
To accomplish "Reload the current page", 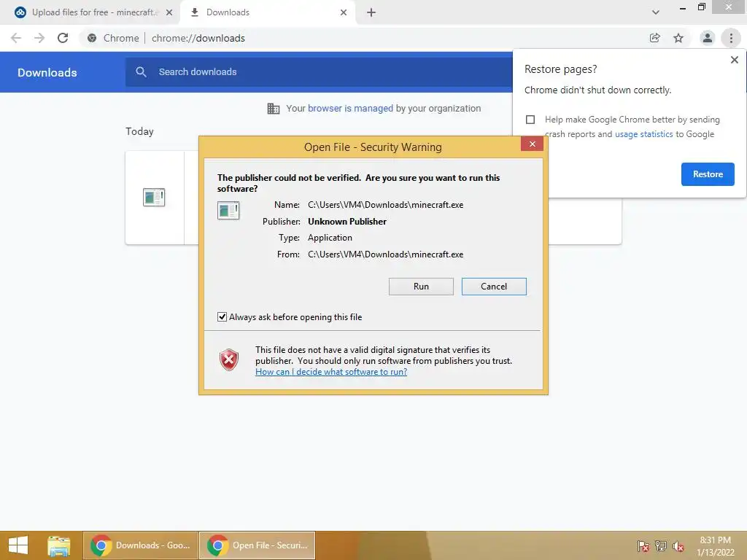I will click(x=63, y=38).
